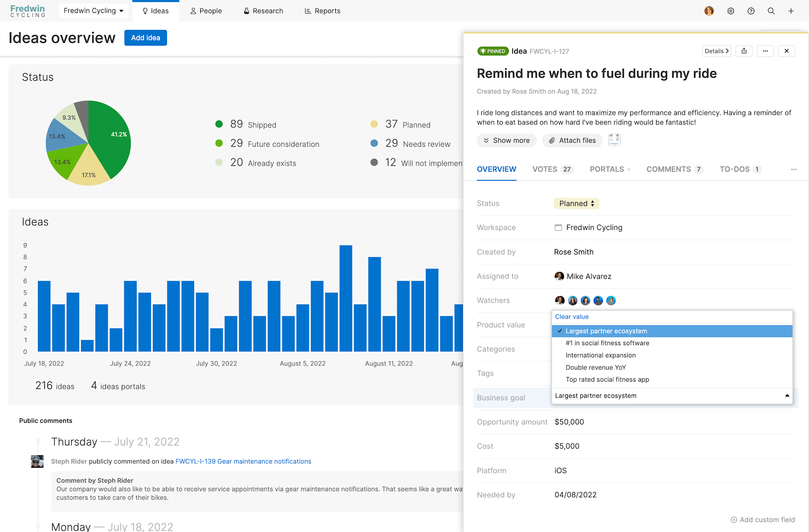Click the plus add icon
Viewport: 809px width, 532px height.
click(x=791, y=11)
